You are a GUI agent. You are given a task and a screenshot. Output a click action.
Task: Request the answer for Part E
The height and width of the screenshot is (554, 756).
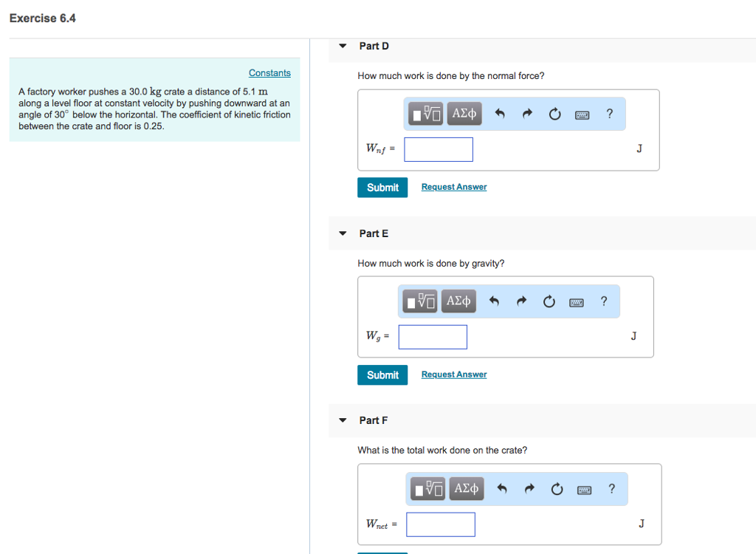(453, 375)
